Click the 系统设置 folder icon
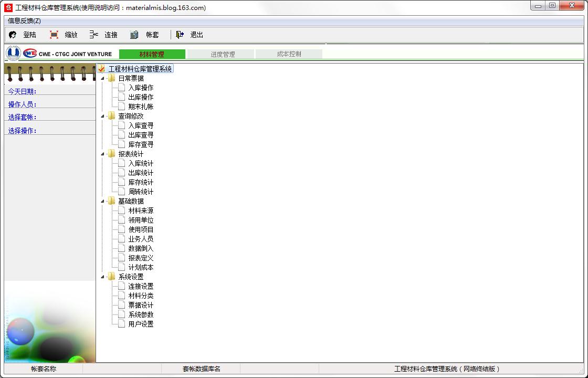 111,277
